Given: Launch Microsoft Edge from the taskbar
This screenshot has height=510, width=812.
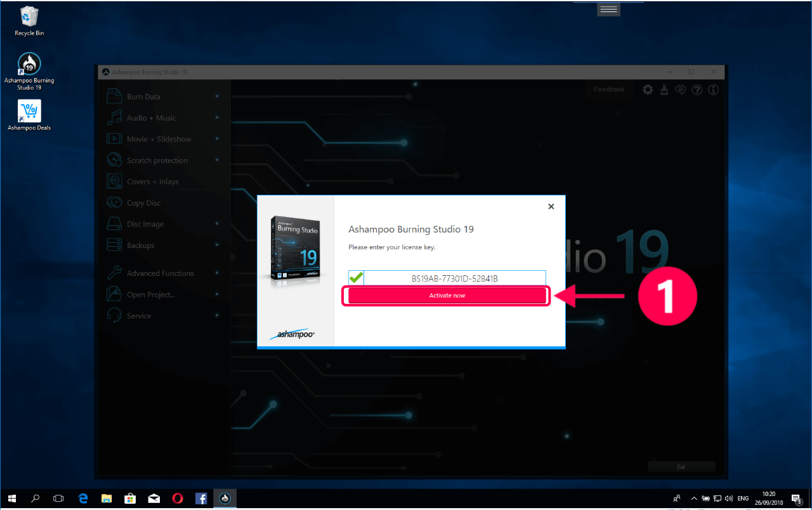Looking at the screenshot, I should click(x=83, y=499).
